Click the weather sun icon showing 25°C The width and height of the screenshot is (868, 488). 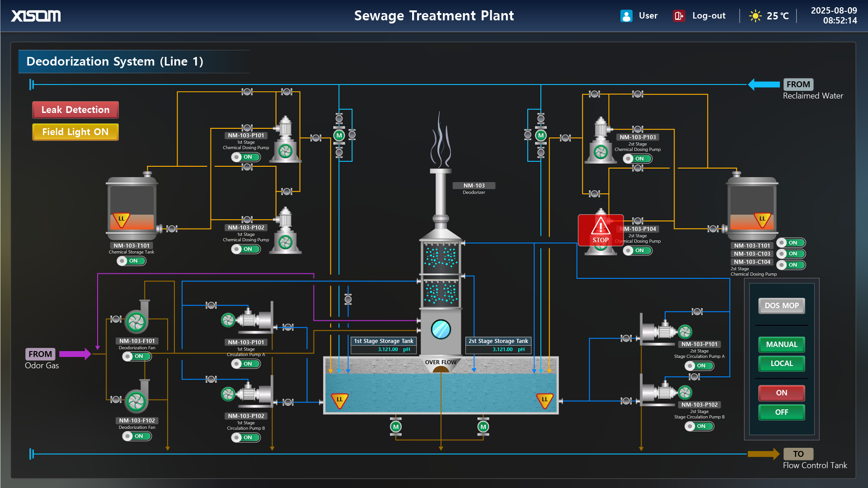point(755,15)
